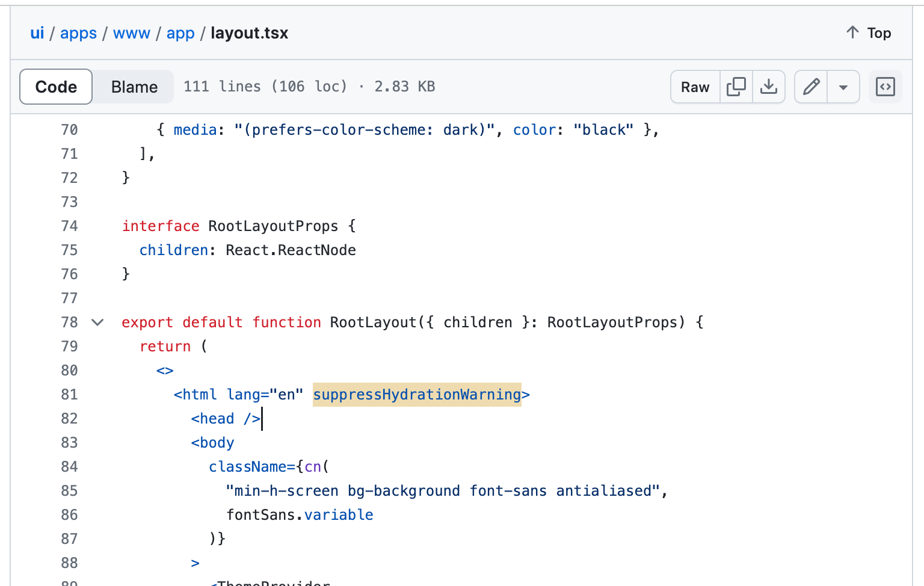The height and width of the screenshot is (586, 924).
Task: Click fontSans.variable on line 86
Action: [300, 515]
